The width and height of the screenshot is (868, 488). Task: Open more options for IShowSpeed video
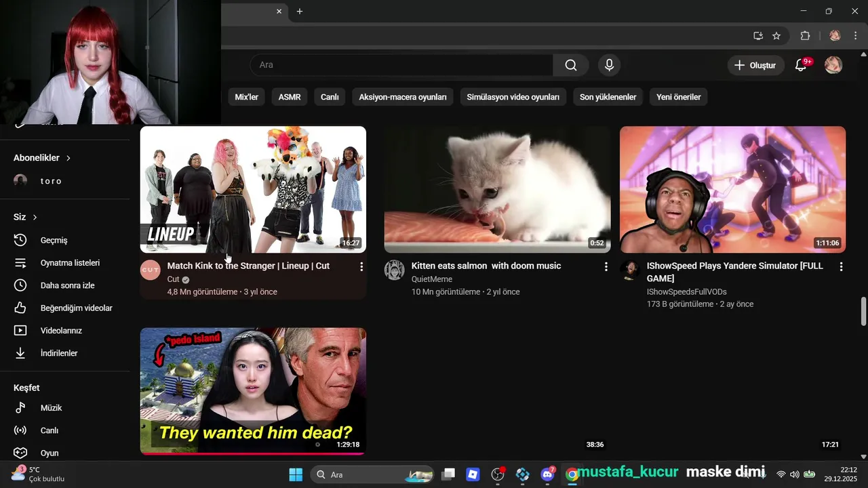(841, 267)
